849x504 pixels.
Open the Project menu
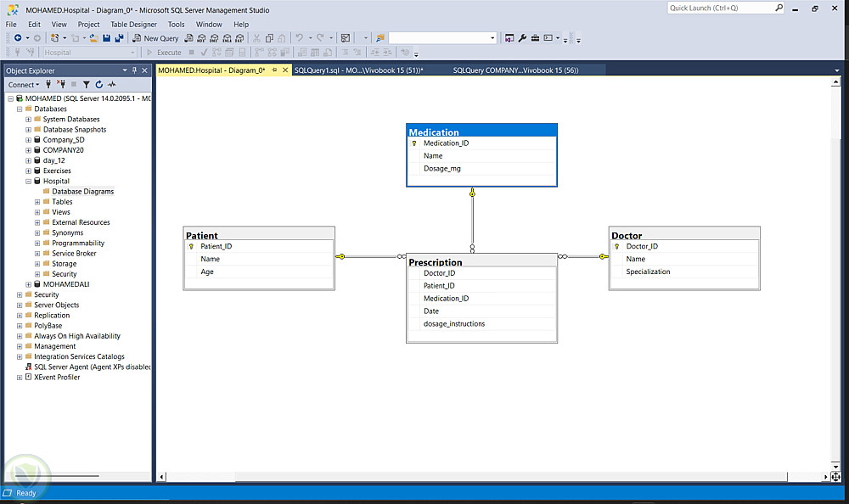88,25
